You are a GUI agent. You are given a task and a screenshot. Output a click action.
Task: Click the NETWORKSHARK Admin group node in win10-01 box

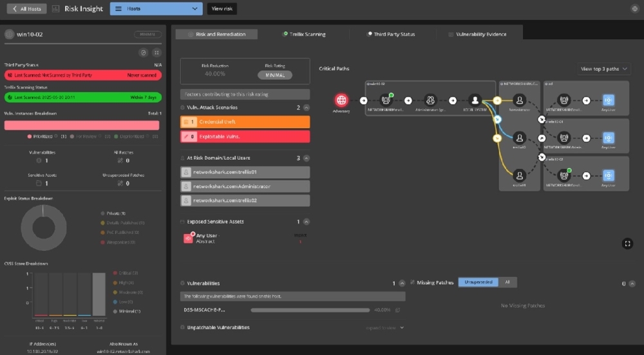tap(564, 138)
